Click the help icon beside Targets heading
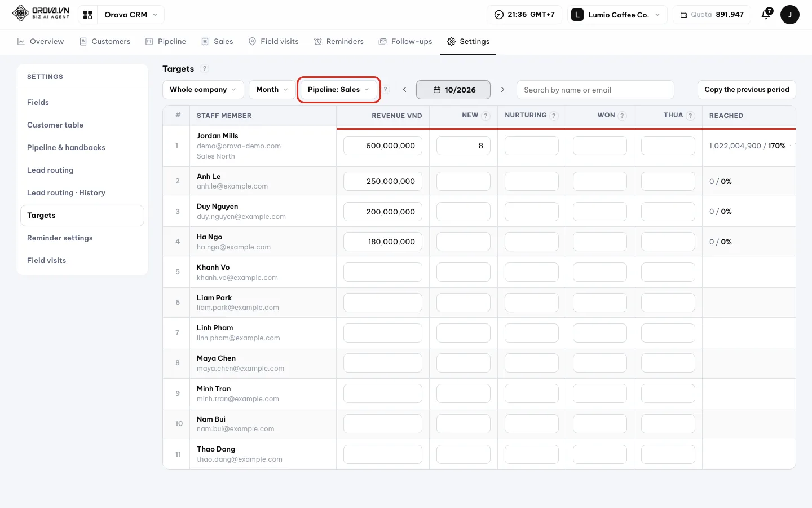 [x=205, y=69]
